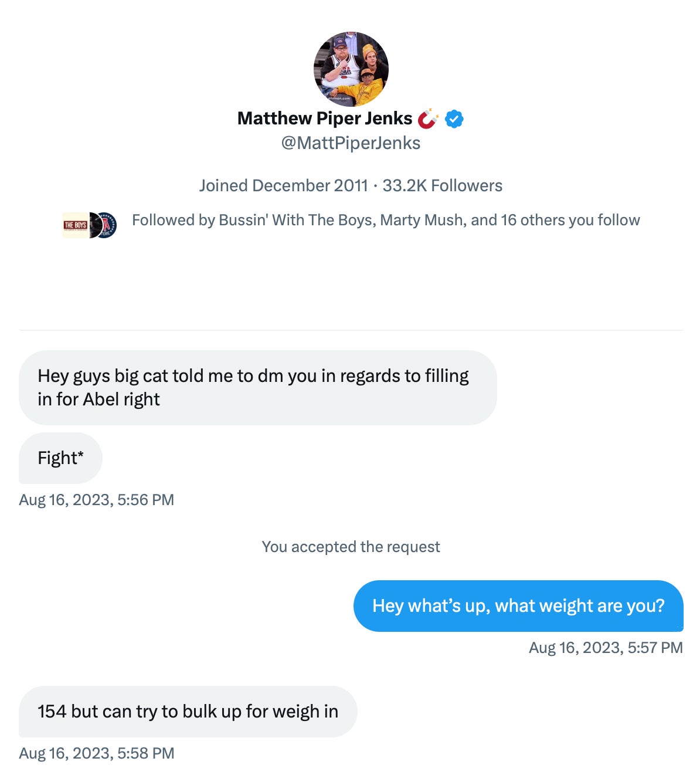Click "Joined December 2011" text
700x775 pixels.
click(283, 186)
